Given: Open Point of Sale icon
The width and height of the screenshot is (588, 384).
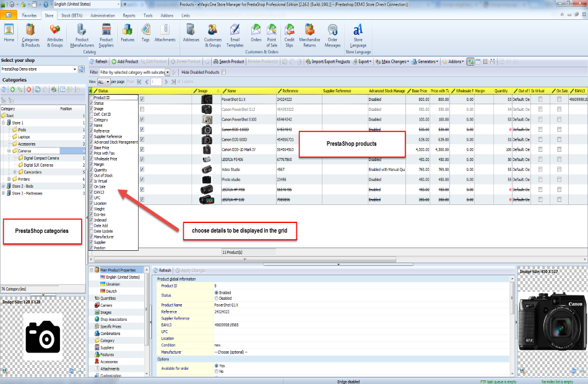Looking at the screenshot, I should [x=272, y=35].
